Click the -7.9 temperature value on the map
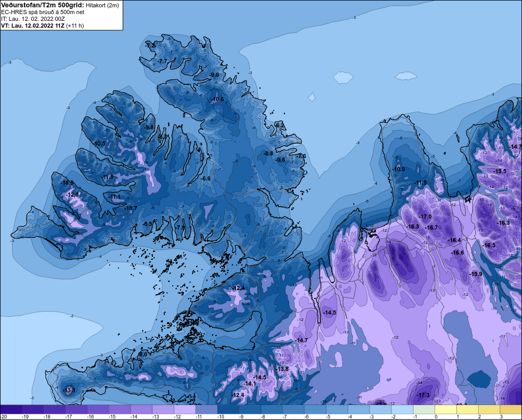Screen dimensions: 522x420 [x=180, y=227]
